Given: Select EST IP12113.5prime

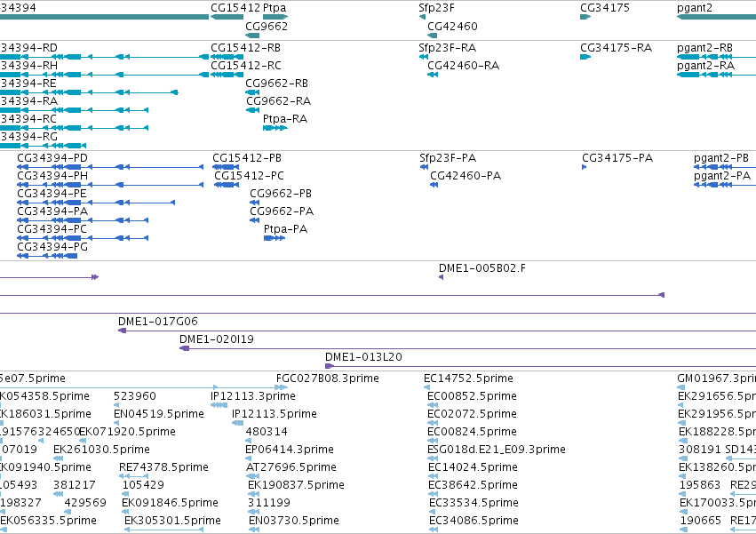Looking at the screenshot, I should coord(275,414).
